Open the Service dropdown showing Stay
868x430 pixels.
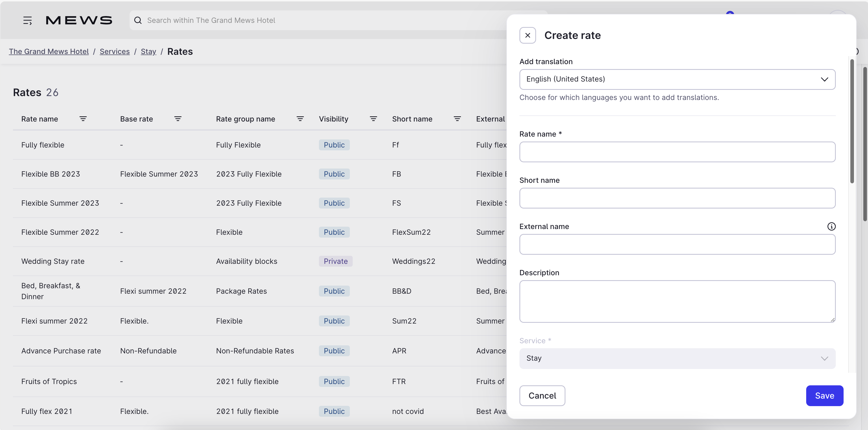point(677,358)
